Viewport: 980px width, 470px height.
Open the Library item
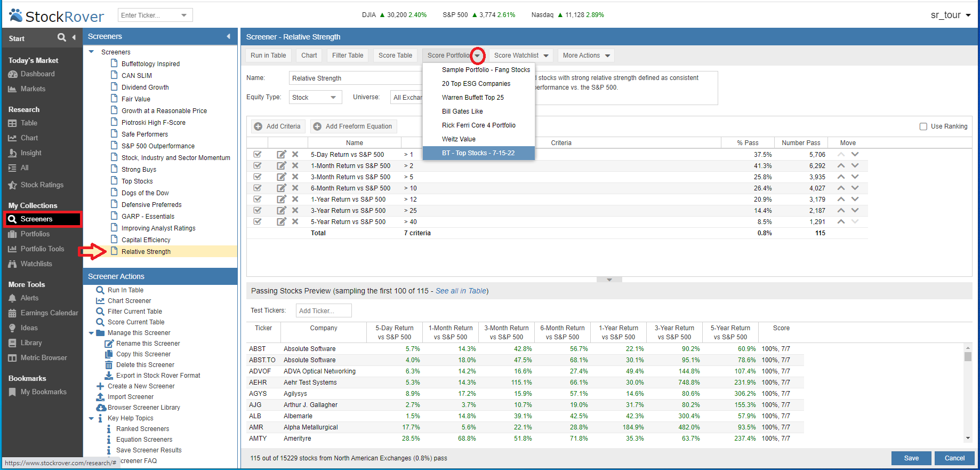pos(25,343)
